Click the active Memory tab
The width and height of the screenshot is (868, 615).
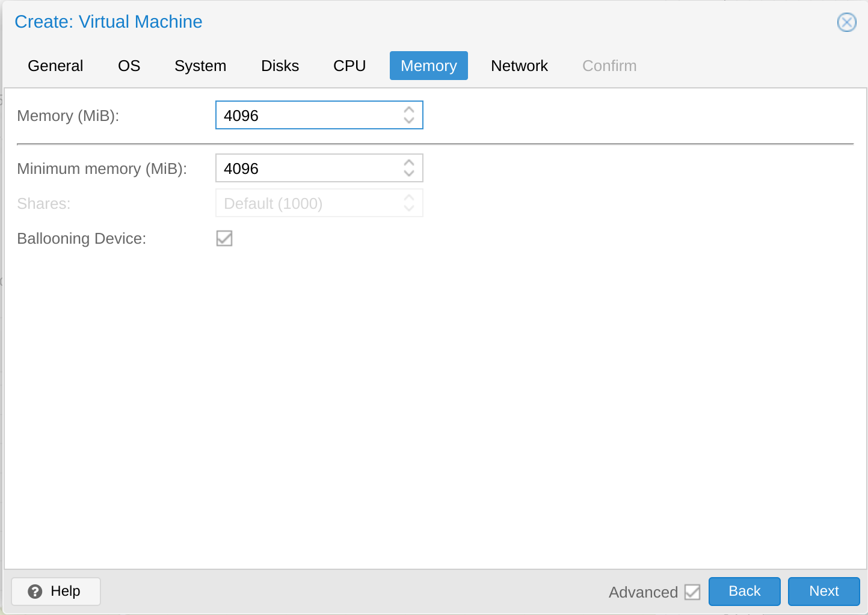point(428,66)
